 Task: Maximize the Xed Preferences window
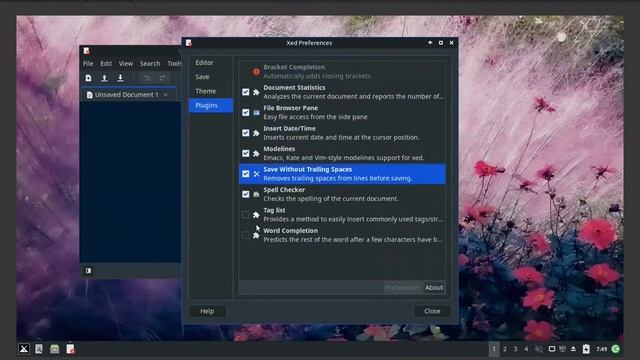point(441,43)
